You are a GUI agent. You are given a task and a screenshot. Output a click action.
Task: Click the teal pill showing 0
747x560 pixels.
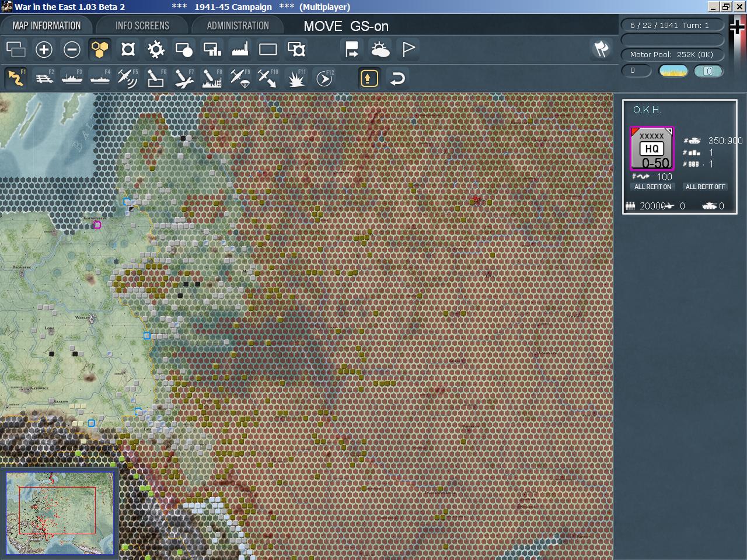click(708, 71)
